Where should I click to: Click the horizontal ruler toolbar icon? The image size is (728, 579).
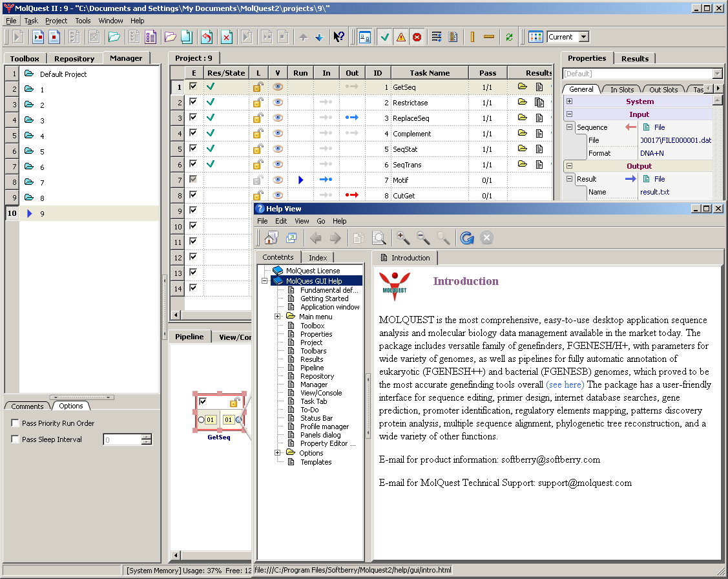pos(489,37)
